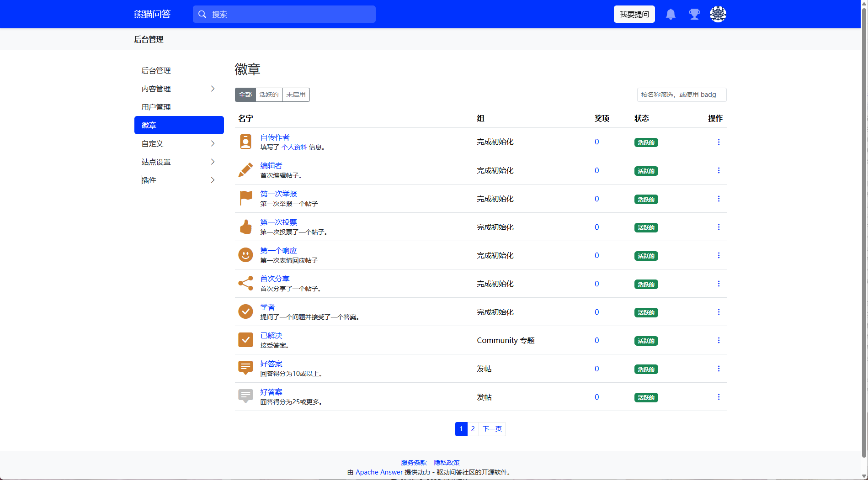
Task: Open the 学者 badge link
Action: [x=267, y=307]
